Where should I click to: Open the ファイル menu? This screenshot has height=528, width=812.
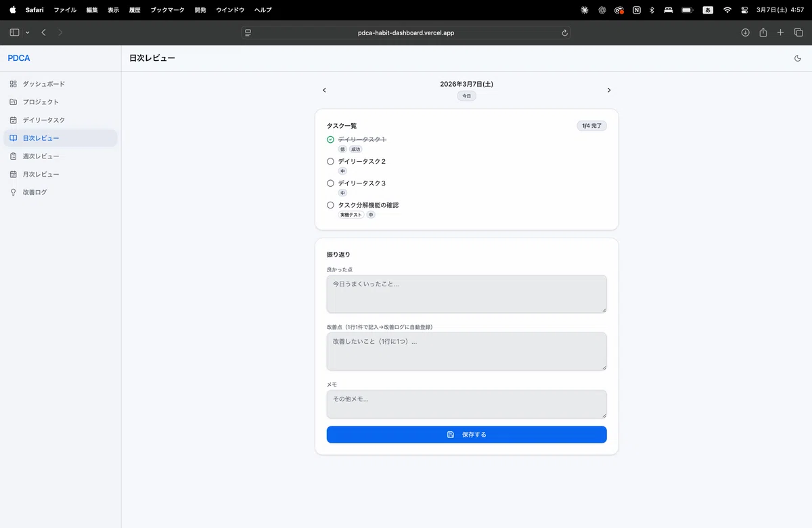(x=65, y=10)
